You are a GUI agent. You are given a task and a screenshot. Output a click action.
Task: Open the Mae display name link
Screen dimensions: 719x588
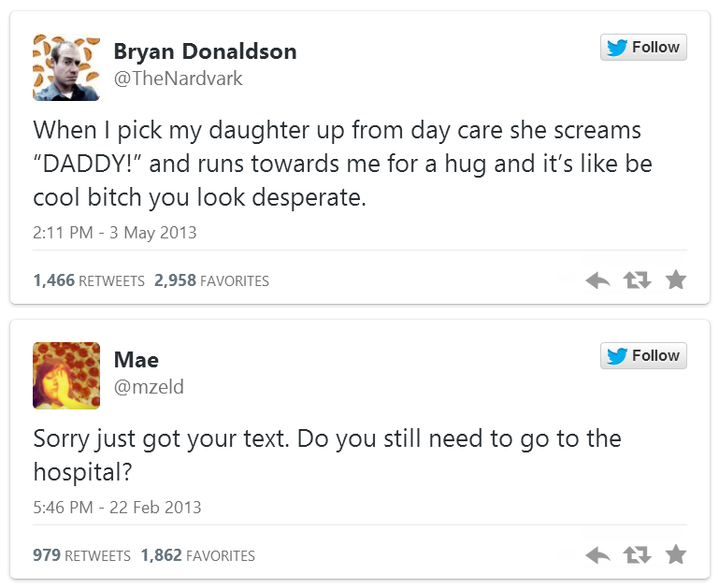pyautogui.click(x=137, y=360)
